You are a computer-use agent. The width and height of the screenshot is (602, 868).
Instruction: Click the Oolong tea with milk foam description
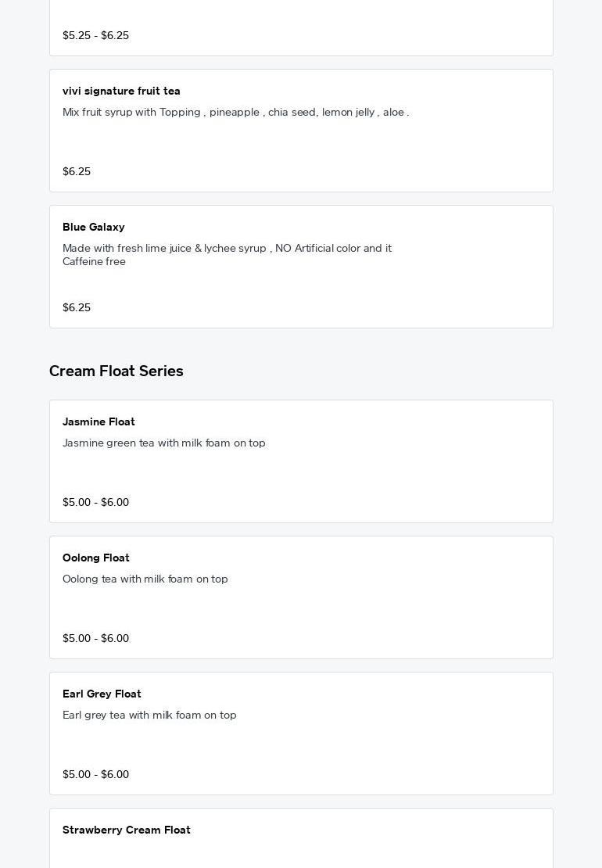tap(145, 579)
